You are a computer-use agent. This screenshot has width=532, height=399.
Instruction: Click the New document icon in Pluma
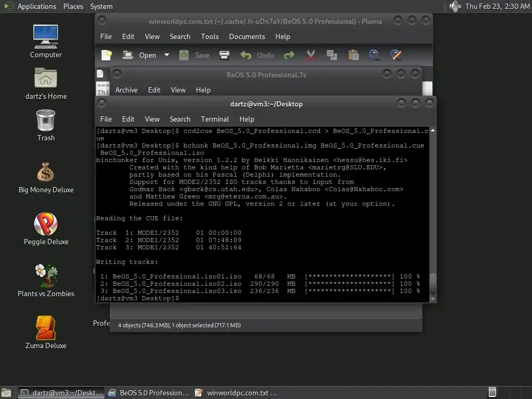[107, 55]
